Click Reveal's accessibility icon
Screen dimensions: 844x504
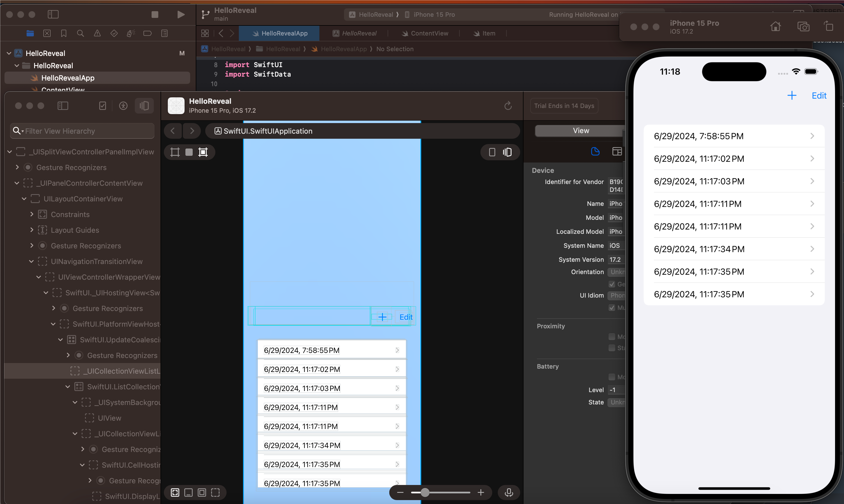click(x=123, y=106)
